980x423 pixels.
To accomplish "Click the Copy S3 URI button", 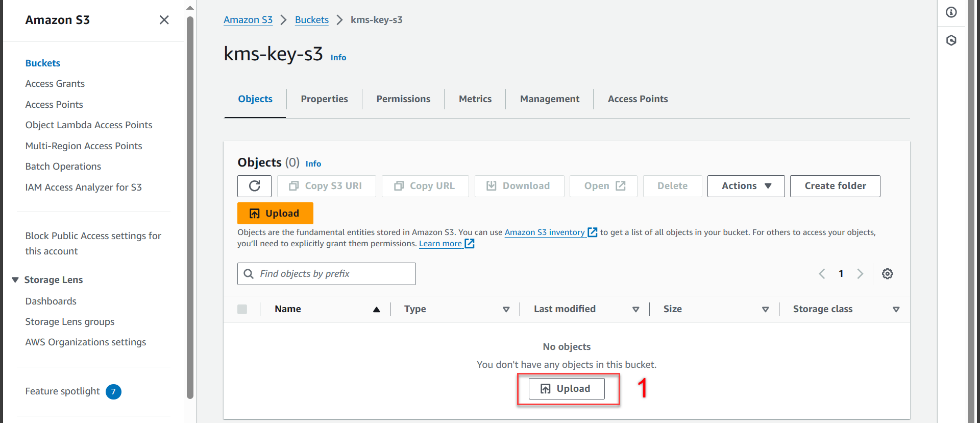I will click(327, 186).
